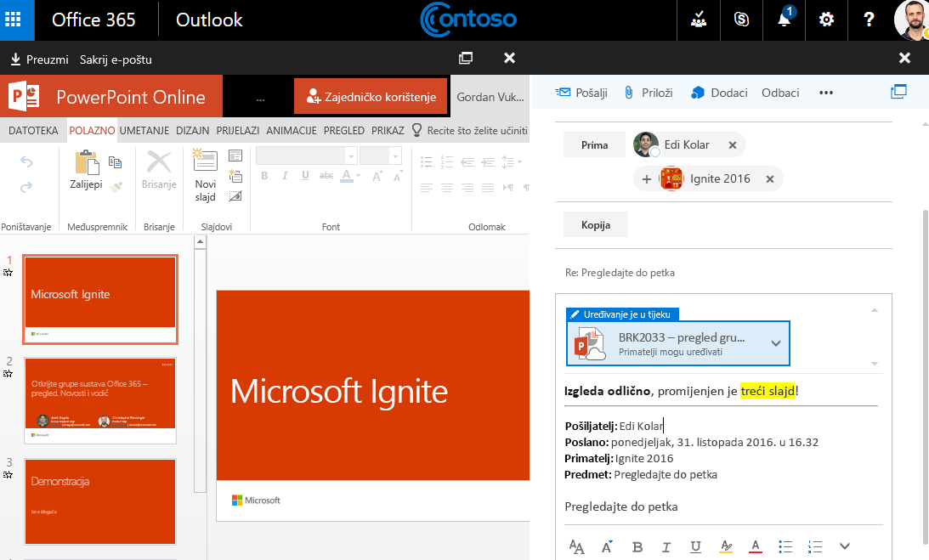Screen dimensions: 929x560
Task: Click Dodaci add-ins button
Action: tap(719, 93)
